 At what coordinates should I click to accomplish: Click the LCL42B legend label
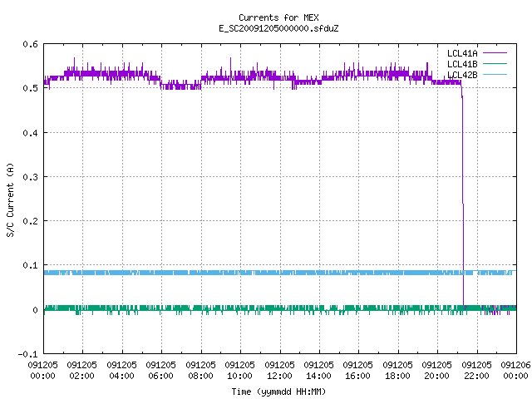click(462, 75)
